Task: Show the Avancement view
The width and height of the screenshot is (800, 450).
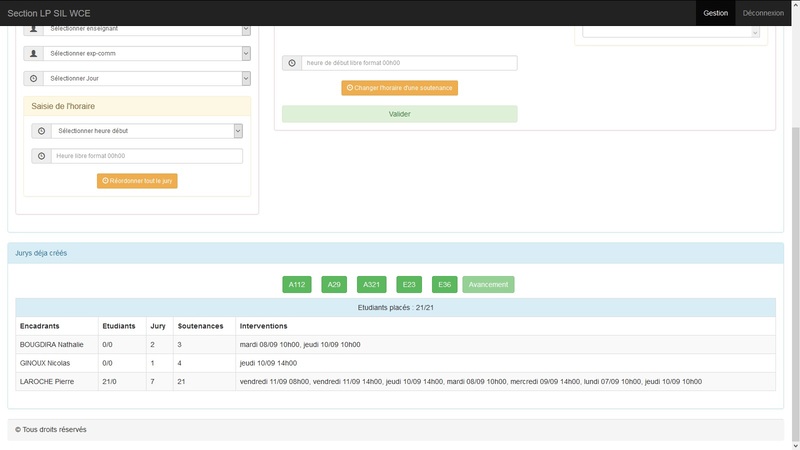Action: tap(488, 285)
